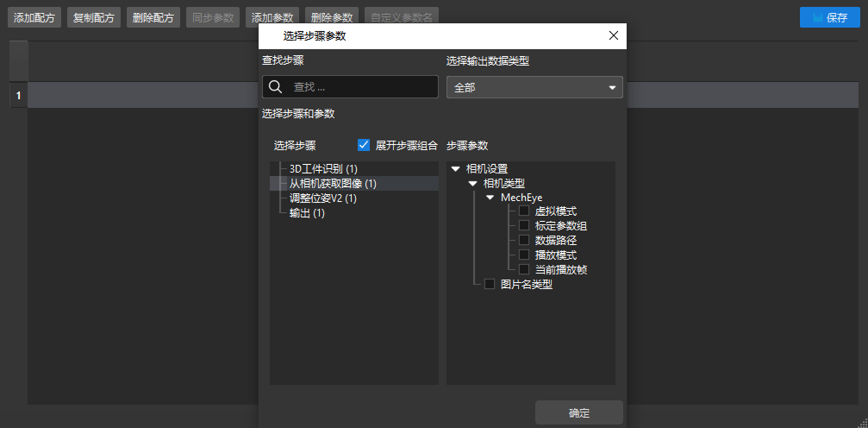
Task: Click the 删除配方 button
Action: (153, 18)
